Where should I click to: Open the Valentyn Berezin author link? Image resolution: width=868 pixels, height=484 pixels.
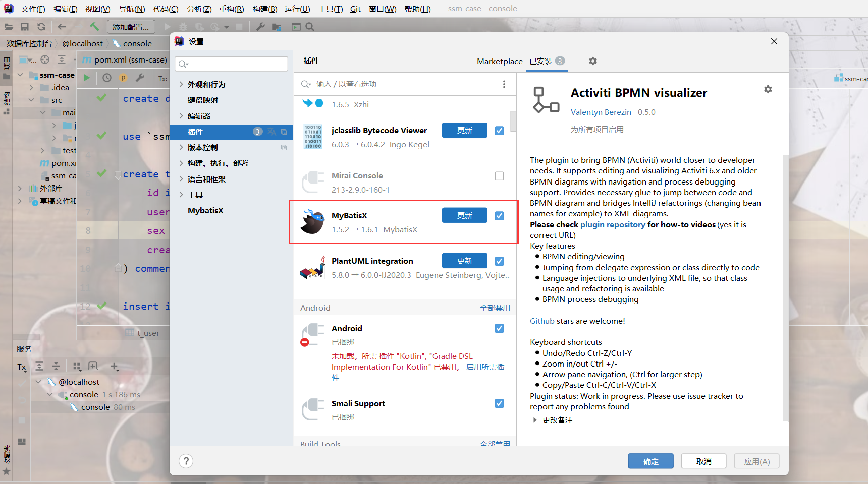601,112
